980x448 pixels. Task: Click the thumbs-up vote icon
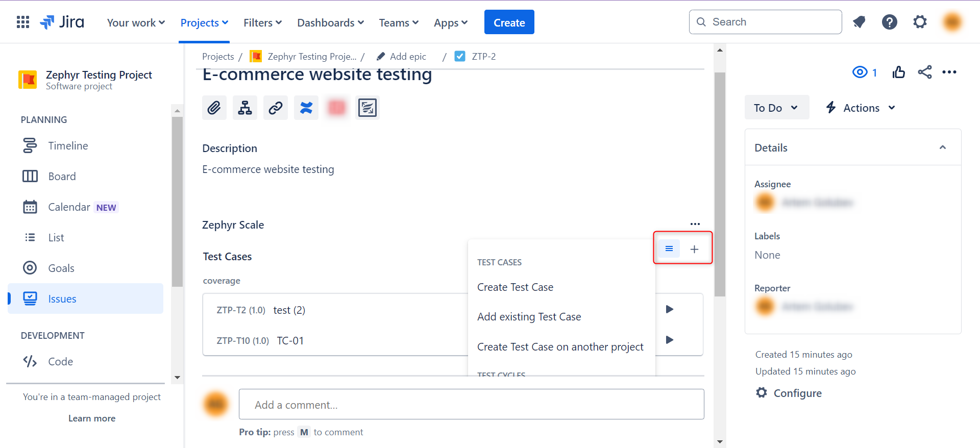pyautogui.click(x=898, y=72)
